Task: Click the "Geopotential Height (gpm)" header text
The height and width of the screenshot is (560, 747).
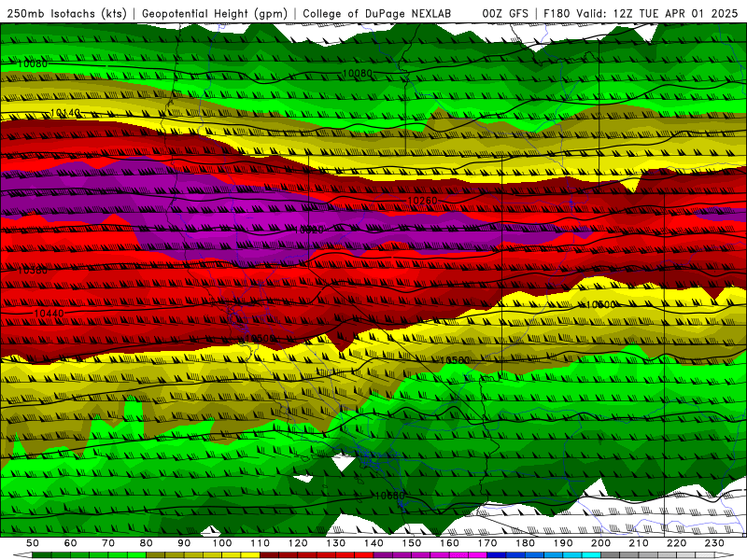Action: [x=215, y=14]
